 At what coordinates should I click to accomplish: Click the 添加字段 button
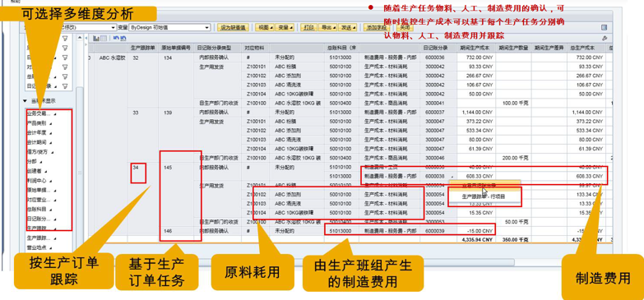[378, 27]
